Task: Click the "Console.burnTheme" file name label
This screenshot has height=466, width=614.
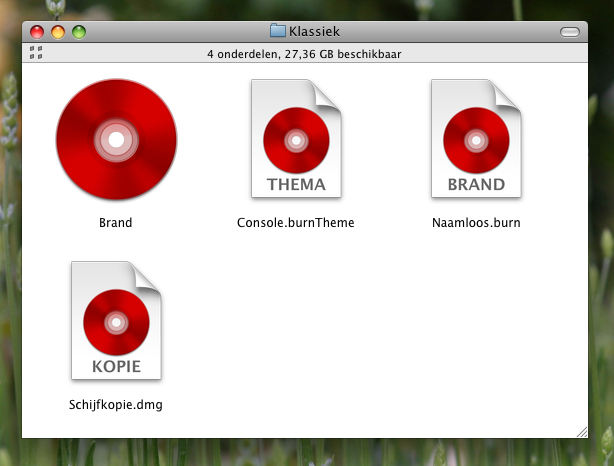Action: point(296,222)
